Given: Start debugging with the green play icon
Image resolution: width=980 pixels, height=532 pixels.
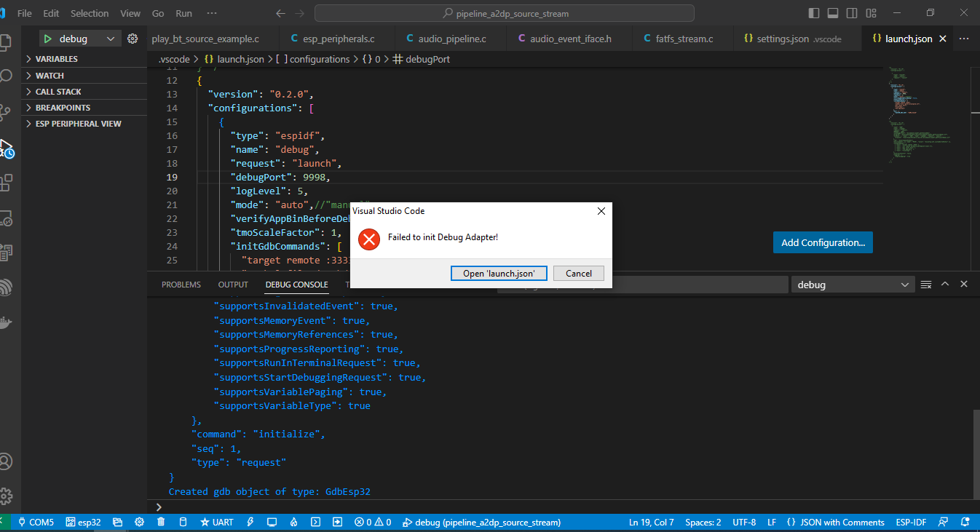Looking at the screenshot, I should coord(47,39).
